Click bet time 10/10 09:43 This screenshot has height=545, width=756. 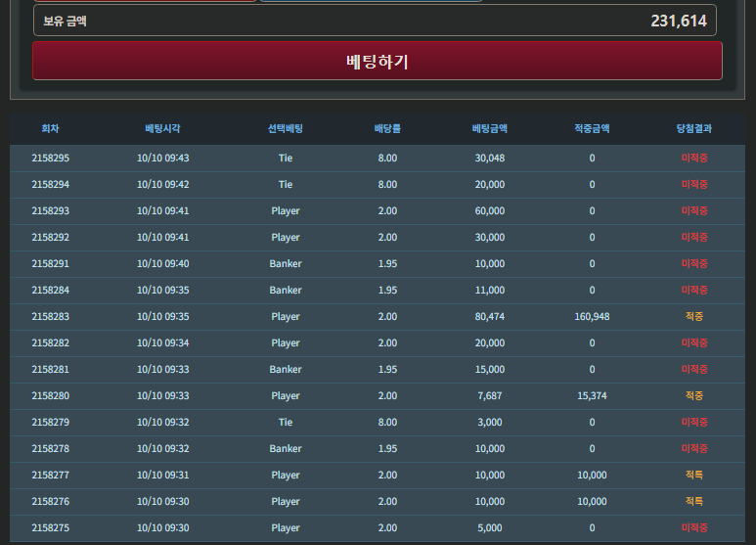point(163,159)
